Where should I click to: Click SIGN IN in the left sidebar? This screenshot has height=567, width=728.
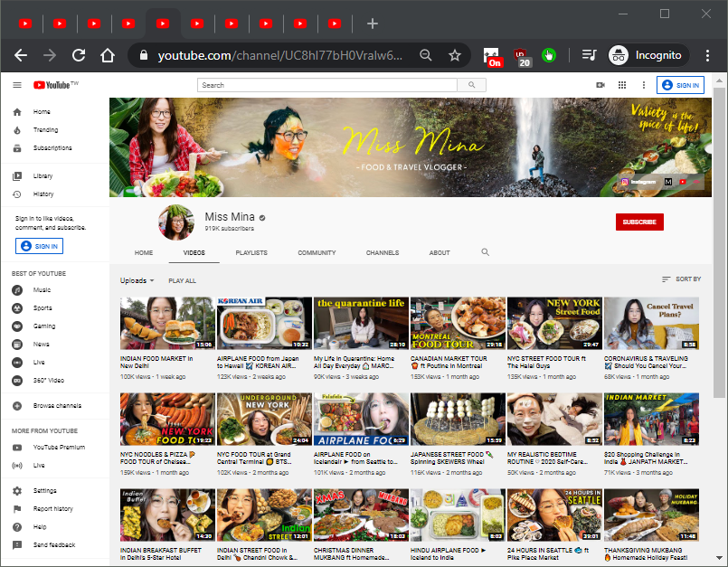click(40, 246)
